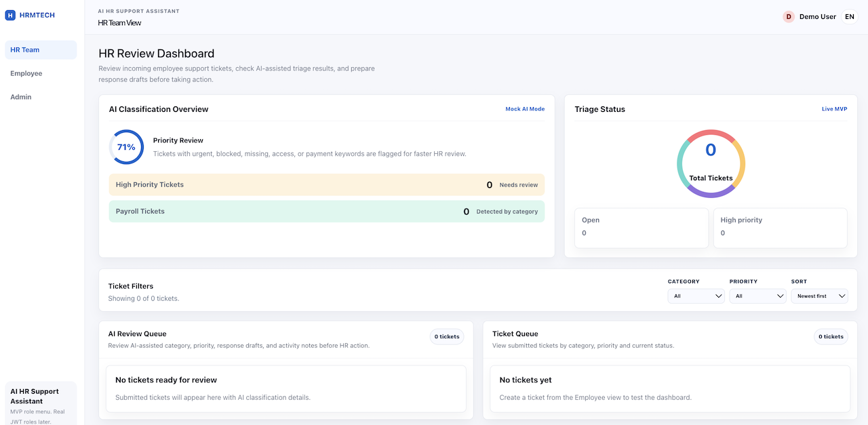Screen dimensions: 868x425
Task: Click the AI Classification Overview title
Action: coord(159,109)
